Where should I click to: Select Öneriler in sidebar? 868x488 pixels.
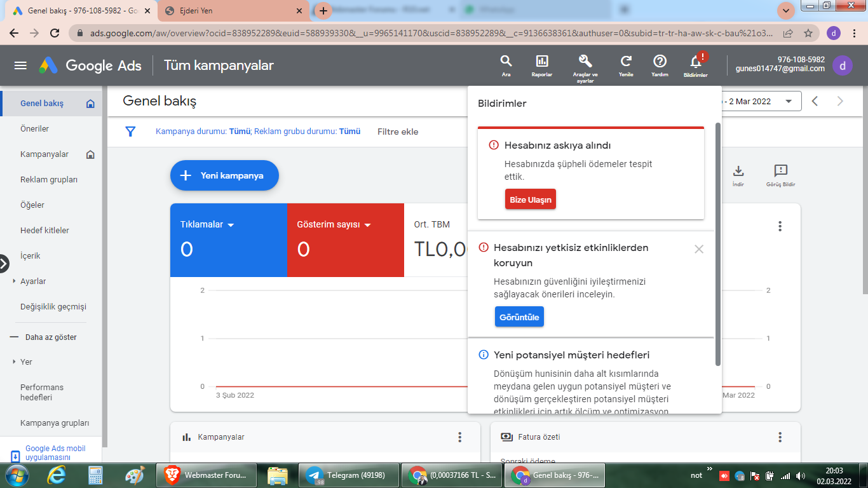click(x=35, y=128)
